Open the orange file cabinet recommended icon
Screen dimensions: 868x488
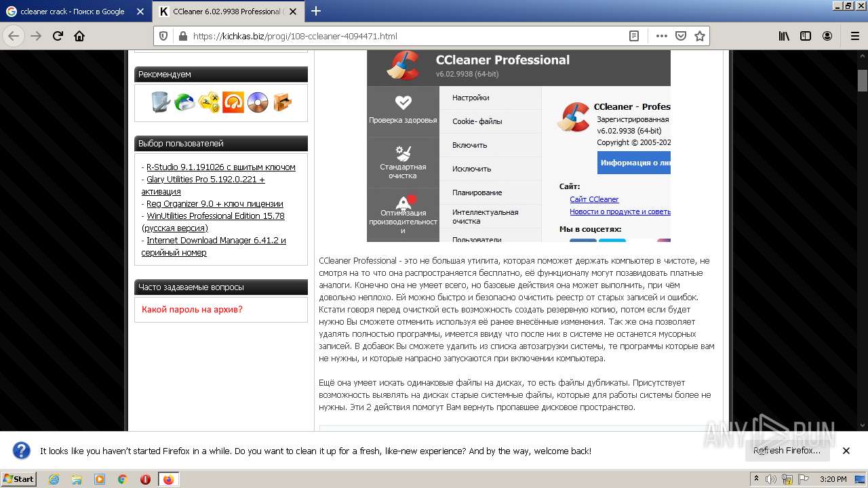tap(282, 102)
